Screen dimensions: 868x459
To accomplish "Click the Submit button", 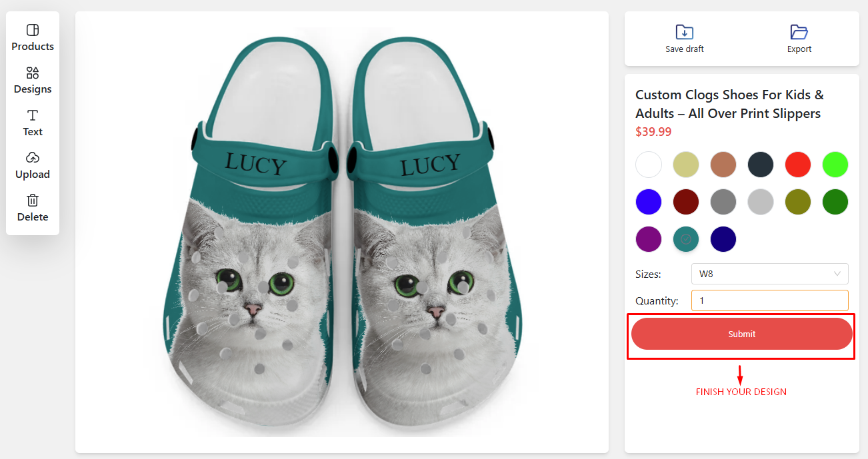I will point(741,334).
